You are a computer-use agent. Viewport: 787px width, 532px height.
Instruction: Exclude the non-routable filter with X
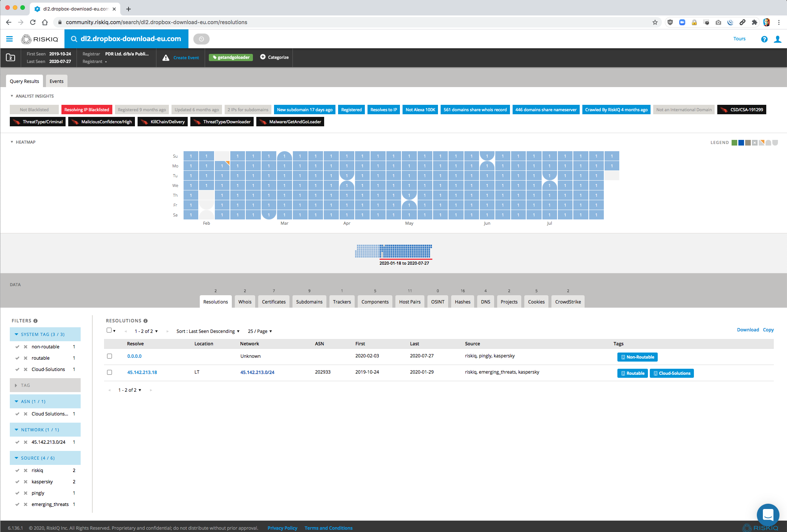click(26, 347)
